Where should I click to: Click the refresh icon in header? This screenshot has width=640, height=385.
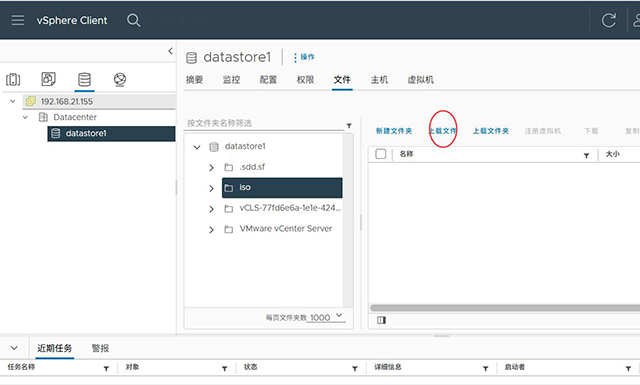[x=609, y=20]
